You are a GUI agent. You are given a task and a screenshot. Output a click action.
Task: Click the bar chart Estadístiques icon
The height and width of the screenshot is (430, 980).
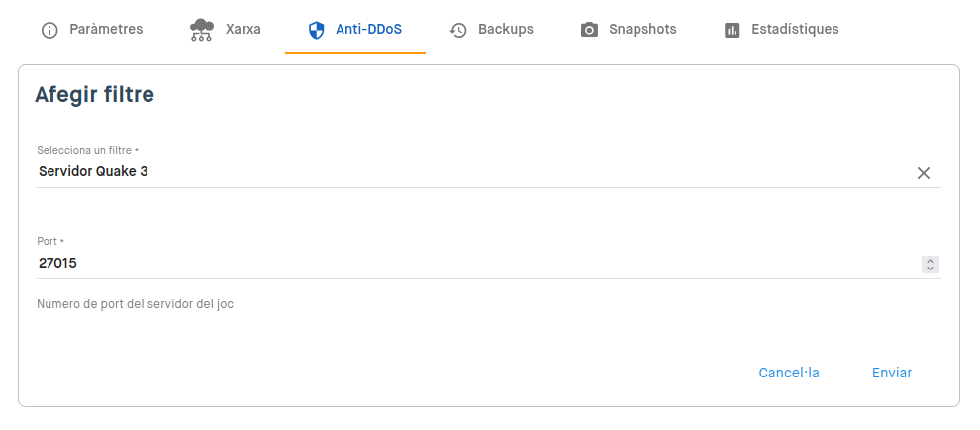pyautogui.click(x=732, y=30)
